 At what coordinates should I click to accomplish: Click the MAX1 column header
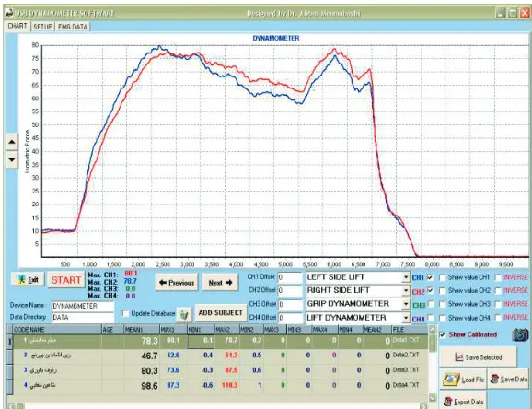pos(173,330)
